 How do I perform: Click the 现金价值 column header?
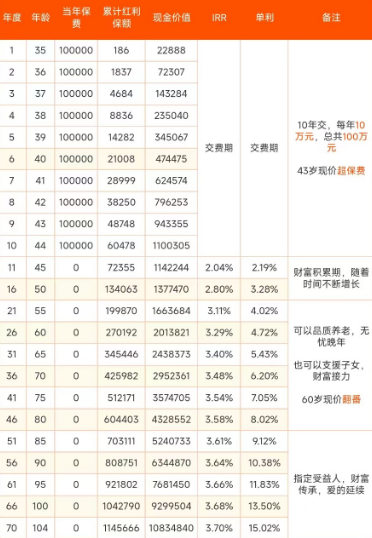[x=172, y=17]
